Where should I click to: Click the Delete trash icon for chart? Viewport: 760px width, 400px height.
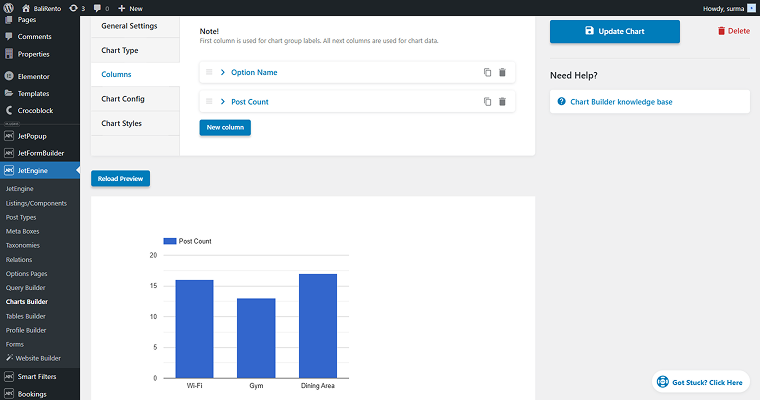coord(721,31)
